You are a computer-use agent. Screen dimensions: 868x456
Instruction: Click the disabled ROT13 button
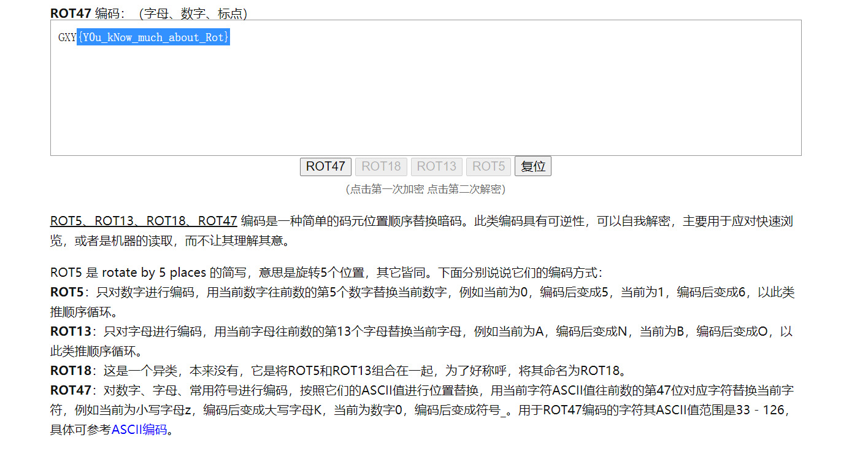tap(437, 166)
